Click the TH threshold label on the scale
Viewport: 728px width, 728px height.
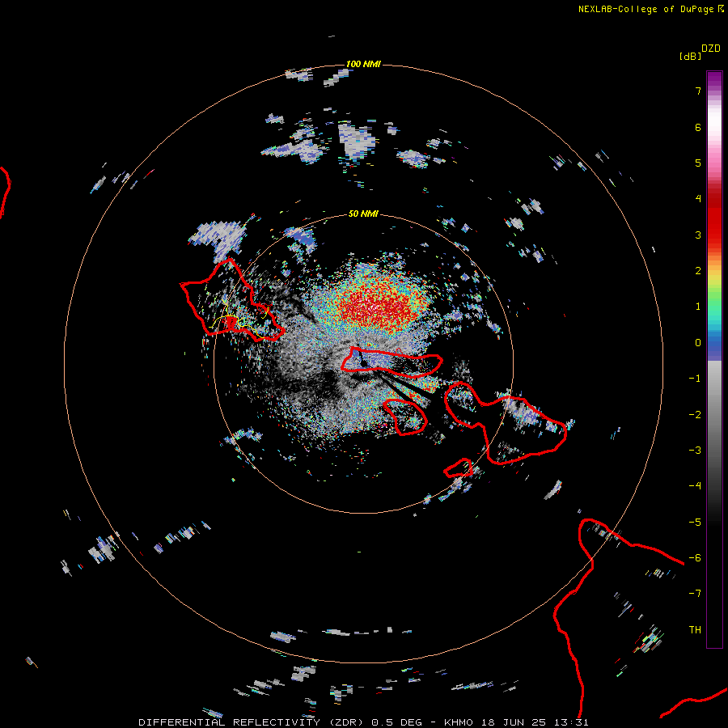coord(695,630)
